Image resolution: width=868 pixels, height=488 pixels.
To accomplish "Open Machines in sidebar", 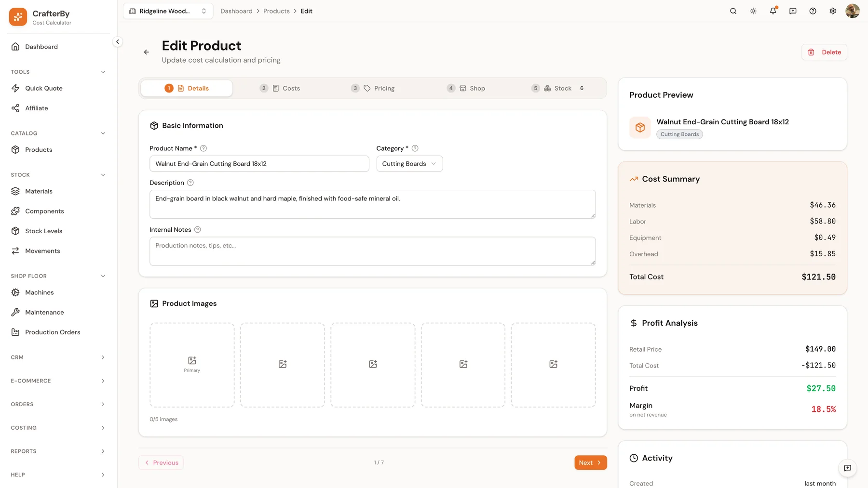I will [58, 292].
